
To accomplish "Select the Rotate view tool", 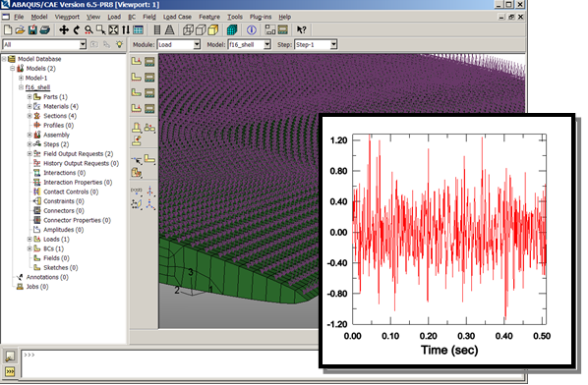I will (x=76, y=29).
